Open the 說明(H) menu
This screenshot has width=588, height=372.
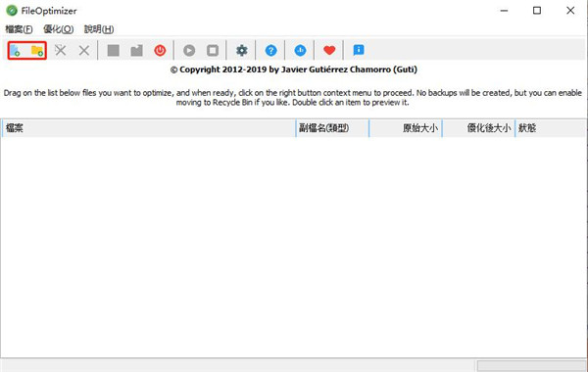[x=99, y=29]
